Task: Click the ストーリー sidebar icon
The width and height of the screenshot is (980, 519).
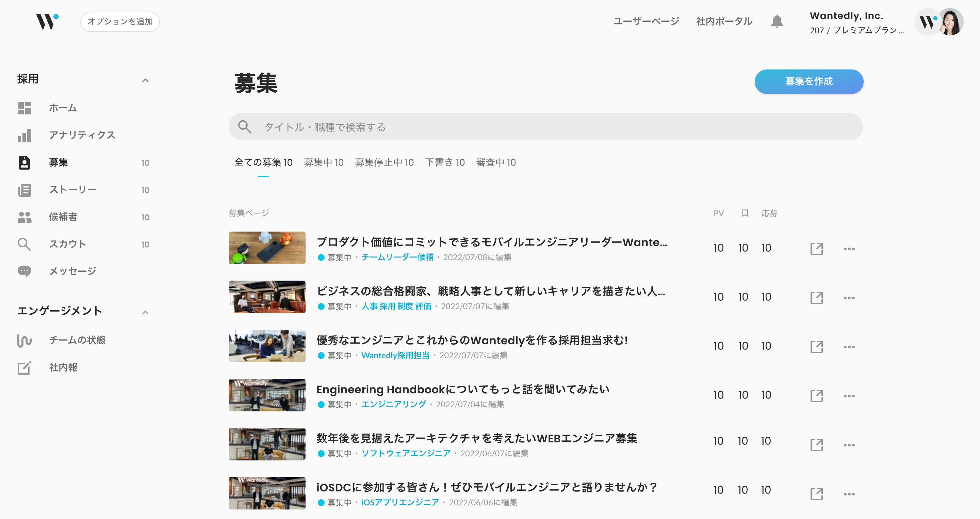Action: click(24, 190)
